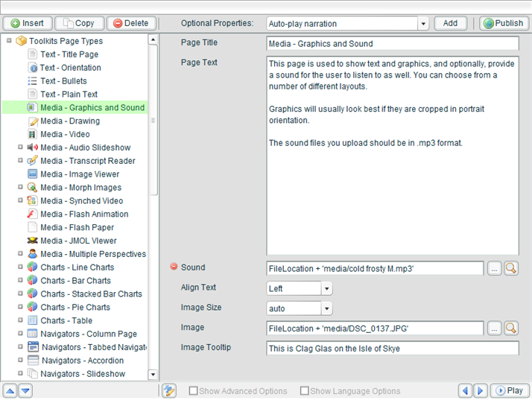This screenshot has height=400, width=532.
Task: Click the red remove icon next to Sound
Action: click(x=174, y=267)
